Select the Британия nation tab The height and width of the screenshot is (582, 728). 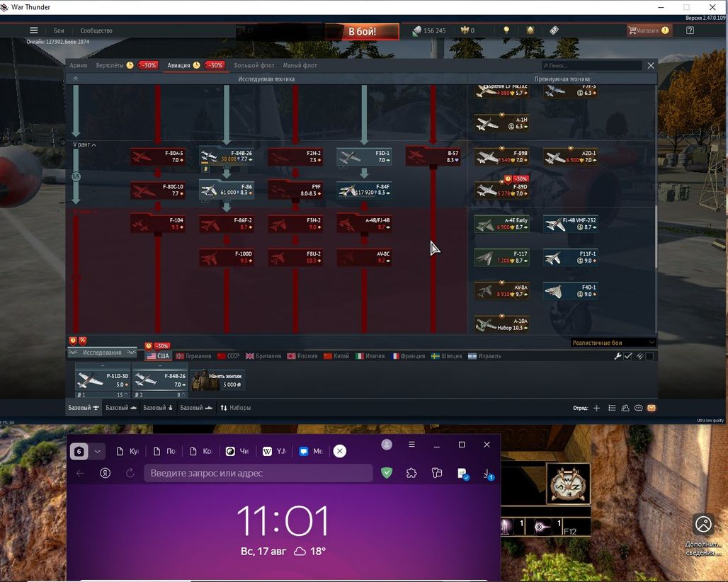[x=263, y=356]
